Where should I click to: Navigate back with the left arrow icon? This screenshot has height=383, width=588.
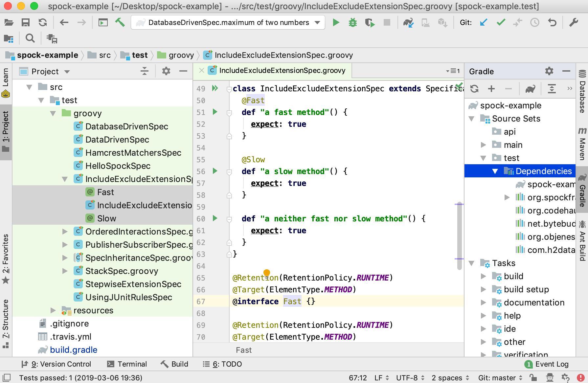pyautogui.click(x=64, y=22)
